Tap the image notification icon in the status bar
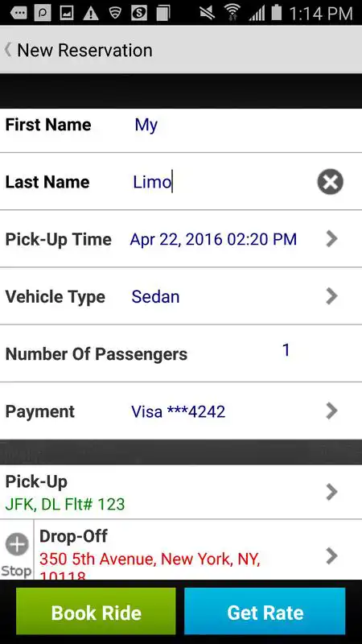This screenshot has height=644, width=362. tap(67, 13)
